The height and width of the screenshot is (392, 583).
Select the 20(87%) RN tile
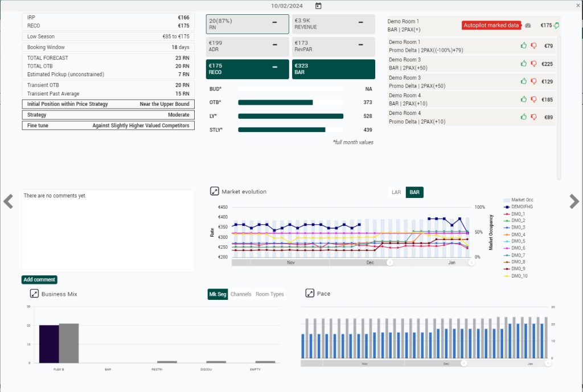tap(247, 24)
